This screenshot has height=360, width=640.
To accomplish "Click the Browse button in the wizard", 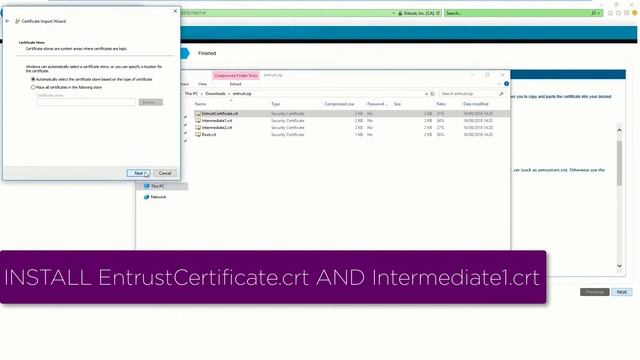I will pyautogui.click(x=150, y=102).
